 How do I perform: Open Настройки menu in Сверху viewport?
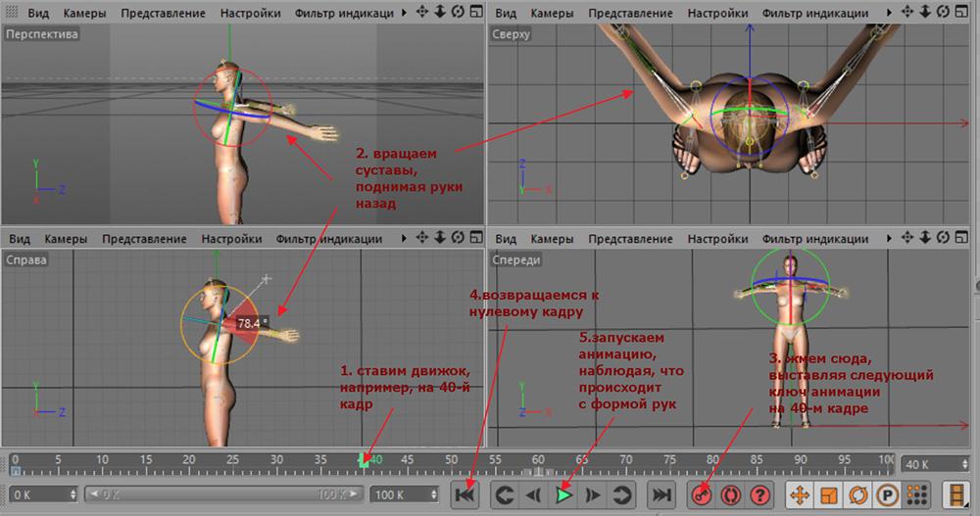click(x=717, y=13)
